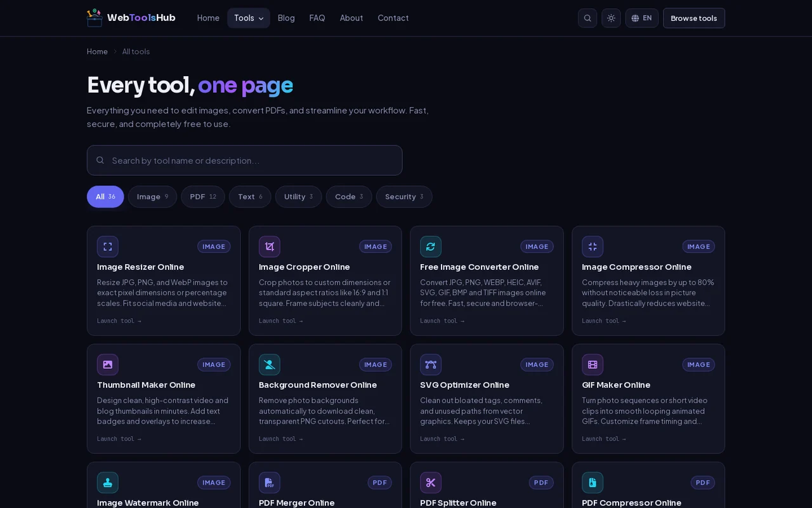Filter tools by Code category
This screenshot has width=812, height=508.
click(349, 197)
